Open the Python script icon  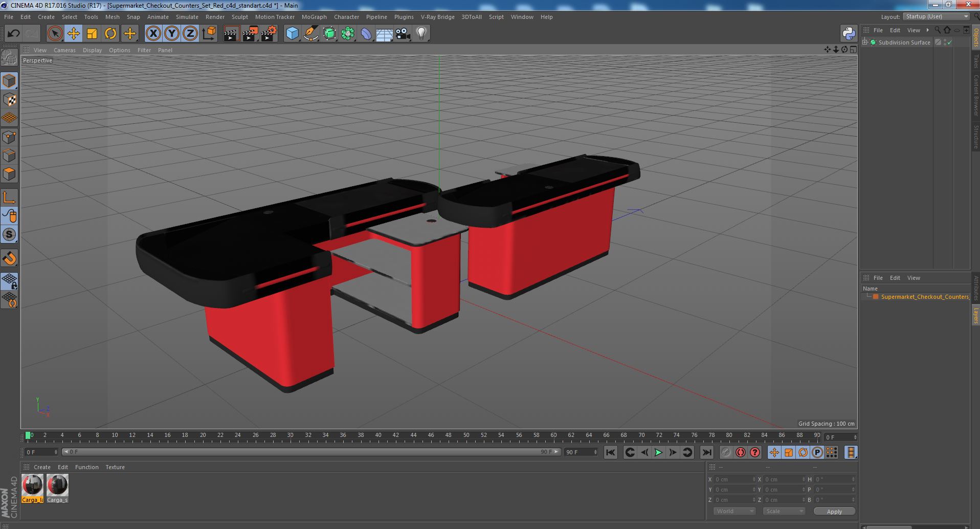point(849,34)
